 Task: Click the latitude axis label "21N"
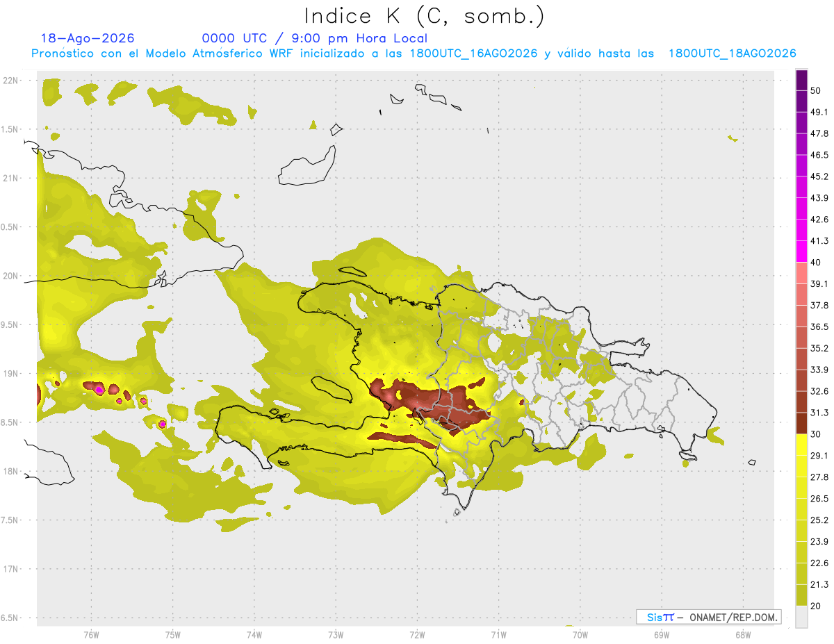(10, 178)
